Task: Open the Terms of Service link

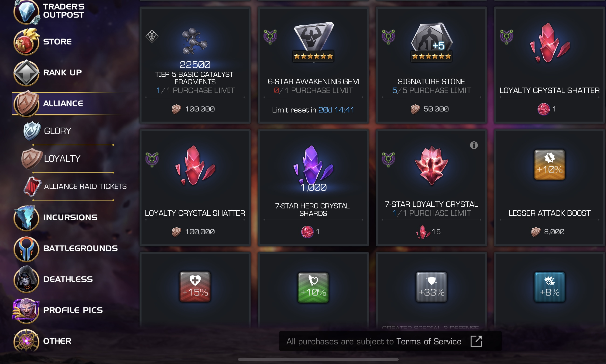Action: click(x=429, y=341)
